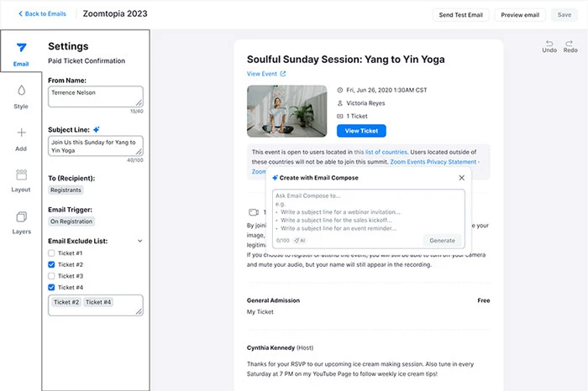The height and width of the screenshot is (391, 588).
Task: Open the View Event link
Action: coord(266,74)
